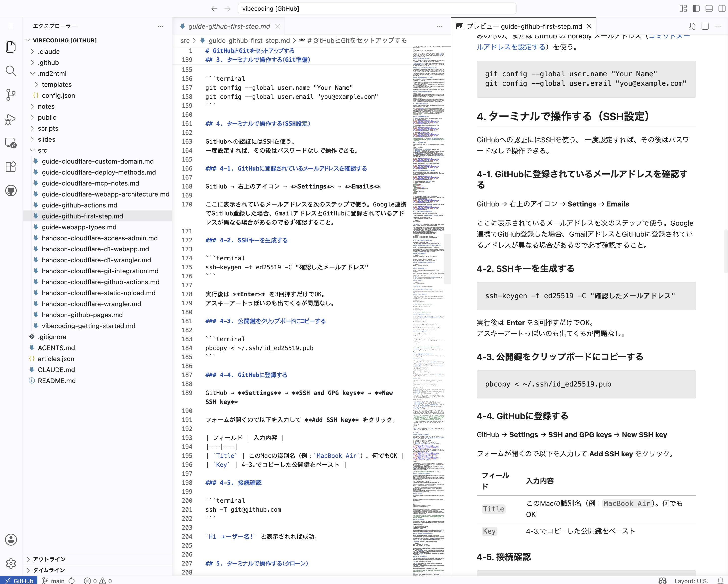Switch to the guide-github-first-step.md editor tab
The width and height of the screenshot is (728, 584).
coord(229,26)
